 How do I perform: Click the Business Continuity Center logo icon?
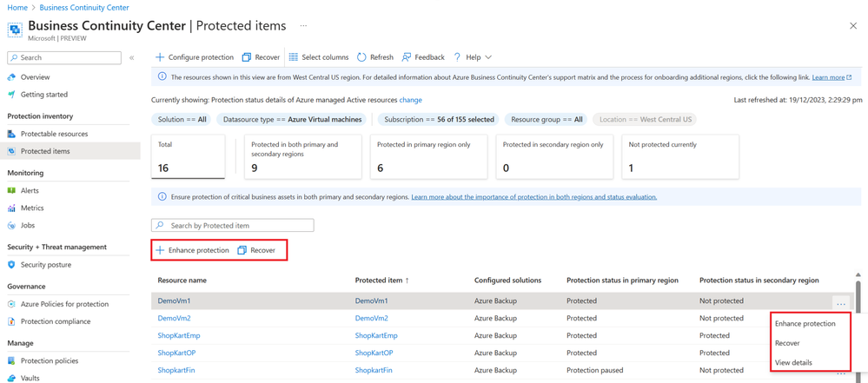pyautogui.click(x=15, y=30)
